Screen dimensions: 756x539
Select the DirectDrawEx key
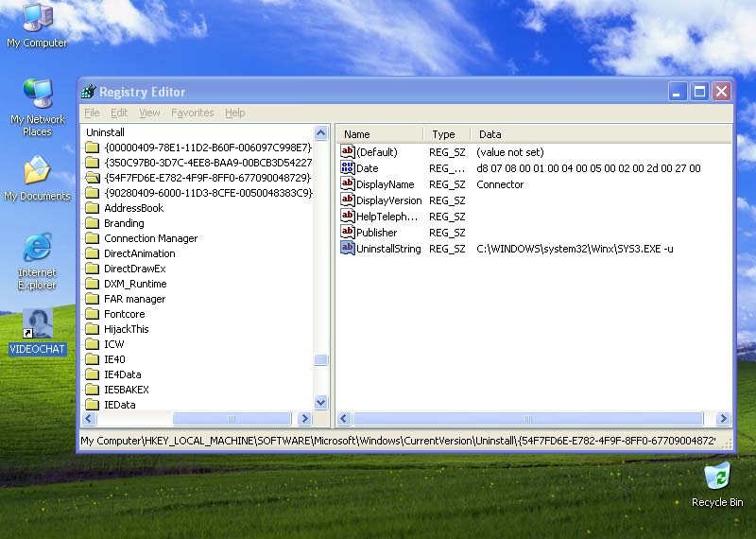135,269
